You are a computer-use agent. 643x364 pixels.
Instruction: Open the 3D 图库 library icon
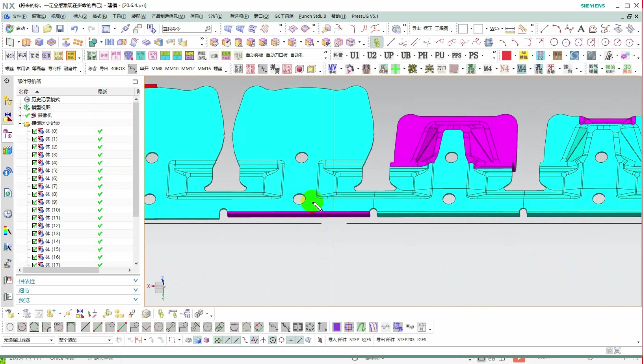coord(628,69)
